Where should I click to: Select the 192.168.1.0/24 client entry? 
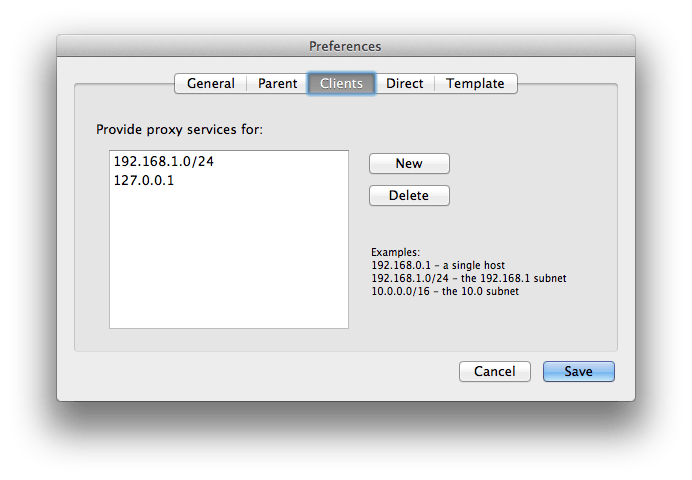(164, 161)
